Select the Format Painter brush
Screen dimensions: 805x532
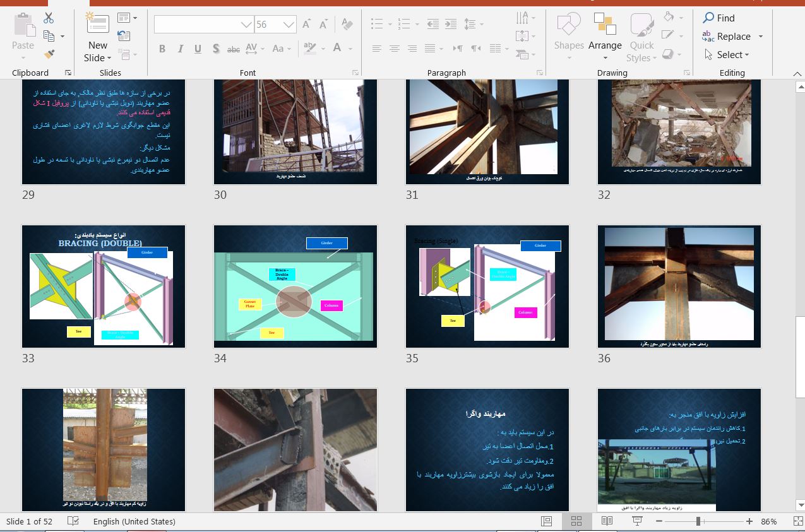(49, 54)
